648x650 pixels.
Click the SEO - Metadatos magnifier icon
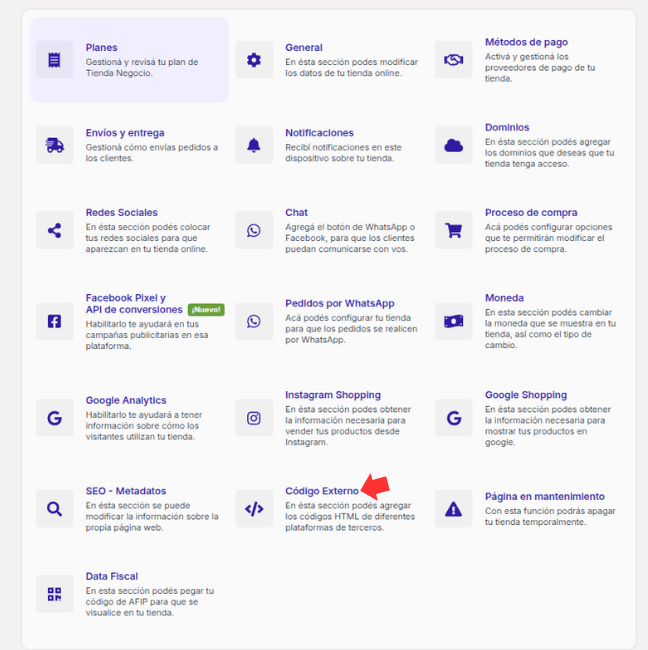54,509
